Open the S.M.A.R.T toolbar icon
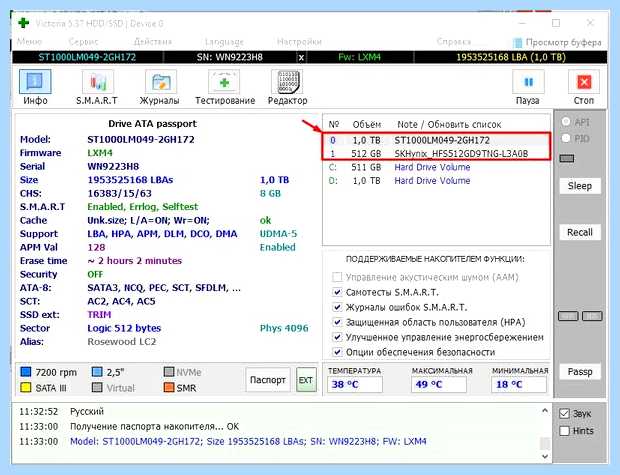 98,82
